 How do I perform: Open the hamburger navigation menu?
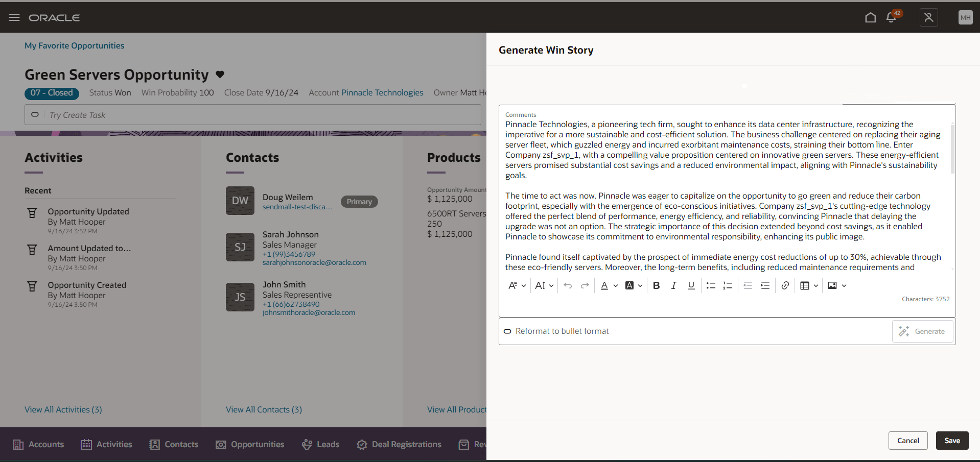[x=14, y=17]
